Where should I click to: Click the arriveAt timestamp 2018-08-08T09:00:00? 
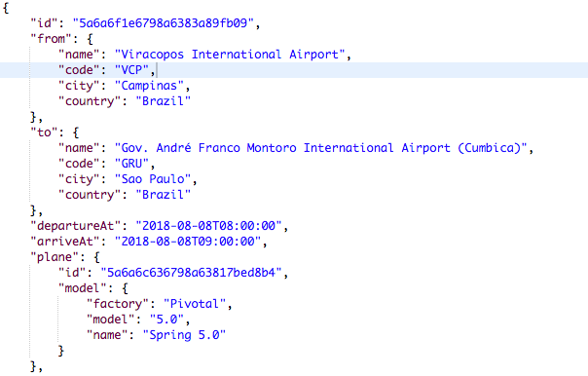pos(188,242)
